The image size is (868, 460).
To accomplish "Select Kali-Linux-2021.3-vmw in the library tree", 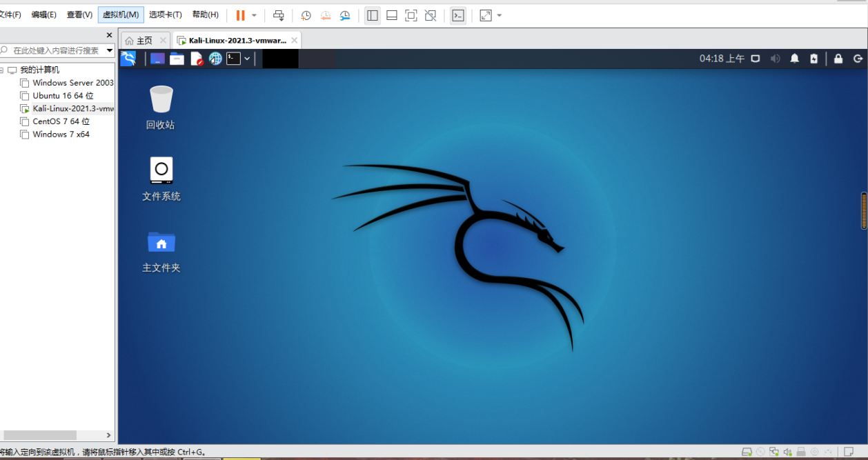I will pyautogui.click(x=73, y=108).
